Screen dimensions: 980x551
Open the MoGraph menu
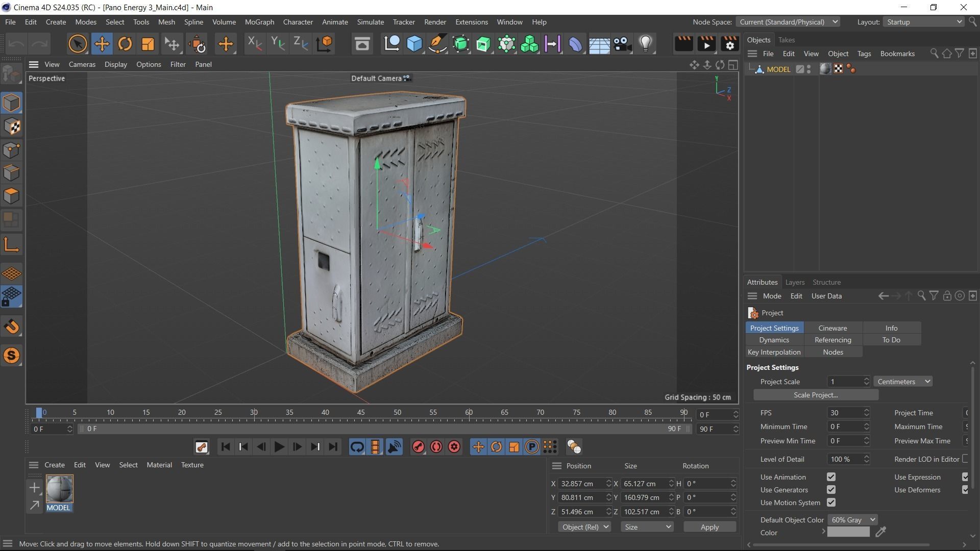click(259, 22)
